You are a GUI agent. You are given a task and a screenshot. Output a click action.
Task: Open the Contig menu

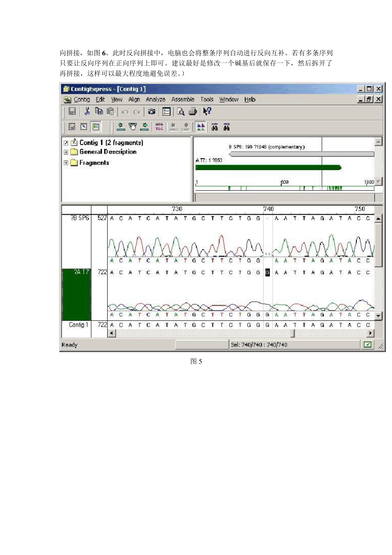82,100
